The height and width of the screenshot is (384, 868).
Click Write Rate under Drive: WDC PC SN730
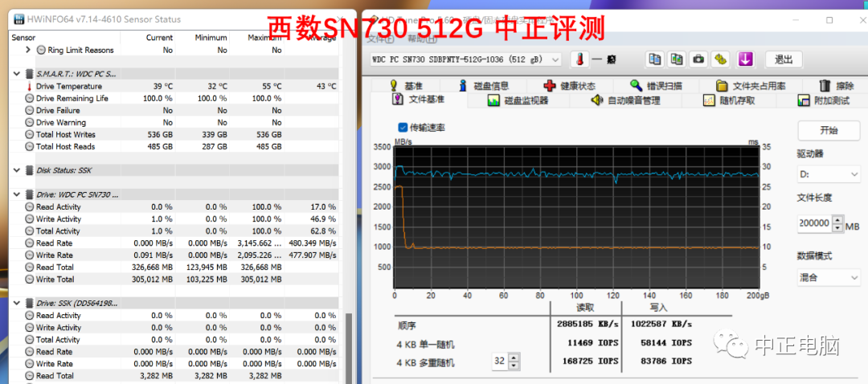tap(55, 255)
